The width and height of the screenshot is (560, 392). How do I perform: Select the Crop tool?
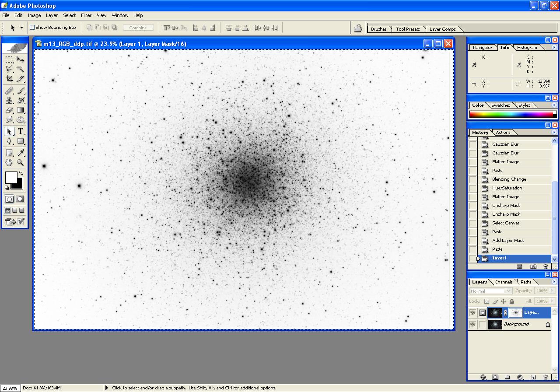(9, 79)
